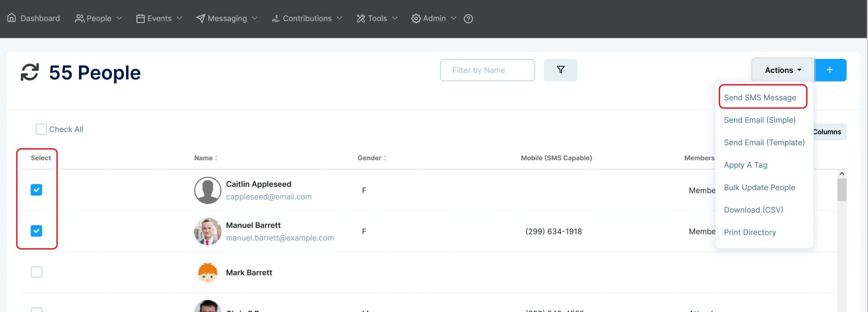Toggle the Check All checkbox
868x312 pixels.
[x=41, y=129]
